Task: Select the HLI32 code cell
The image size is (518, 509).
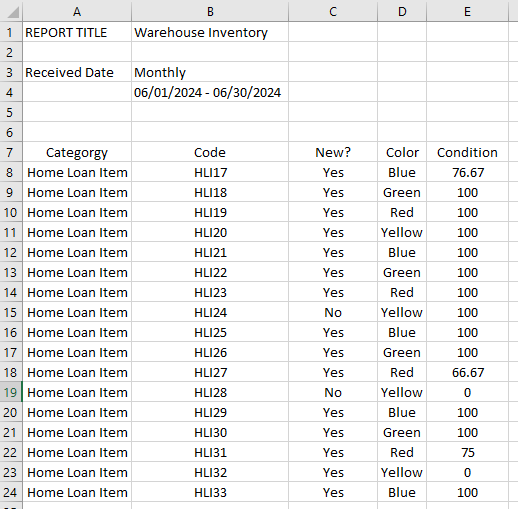Action: 210,472
